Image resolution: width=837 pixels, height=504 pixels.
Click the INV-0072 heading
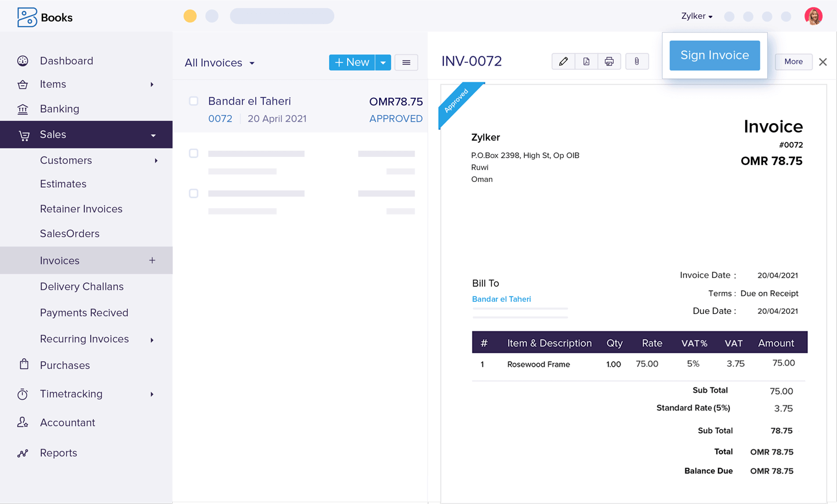tap(471, 62)
